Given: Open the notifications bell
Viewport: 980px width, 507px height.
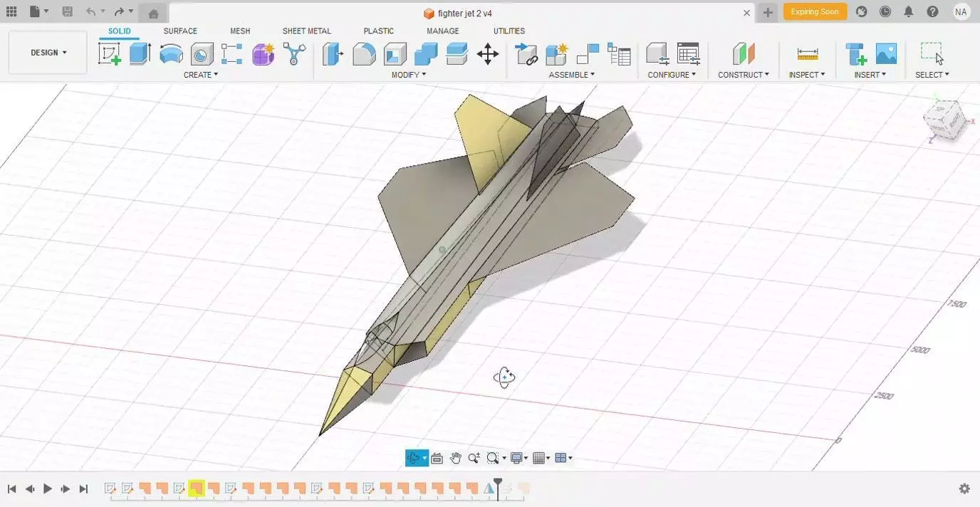Looking at the screenshot, I should point(909,11).
